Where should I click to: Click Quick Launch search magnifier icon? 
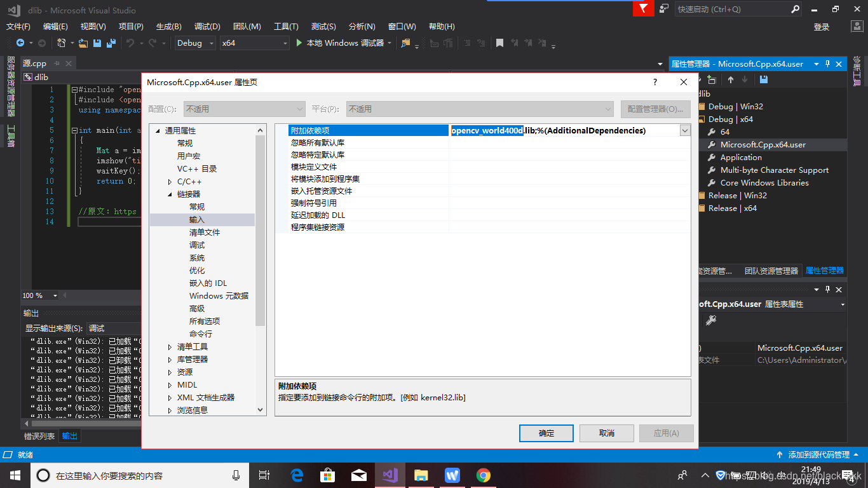(x=795, y=9)
